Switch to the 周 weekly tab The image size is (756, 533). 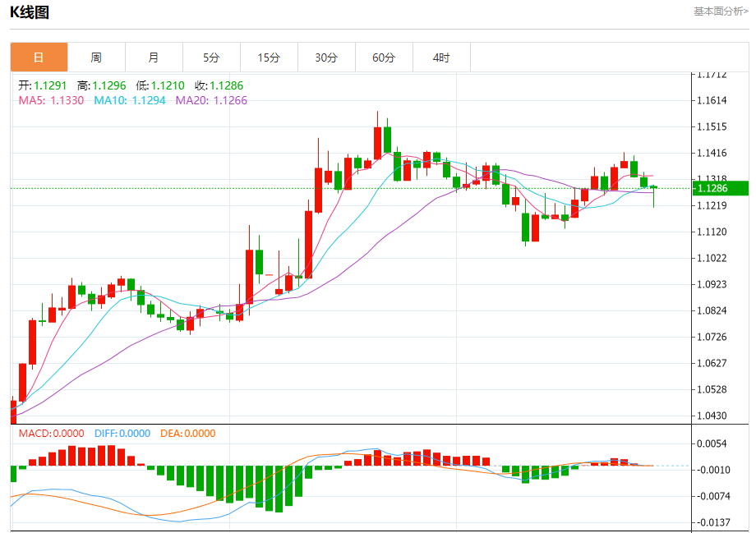pyautogui.click(x=96, y=57)
